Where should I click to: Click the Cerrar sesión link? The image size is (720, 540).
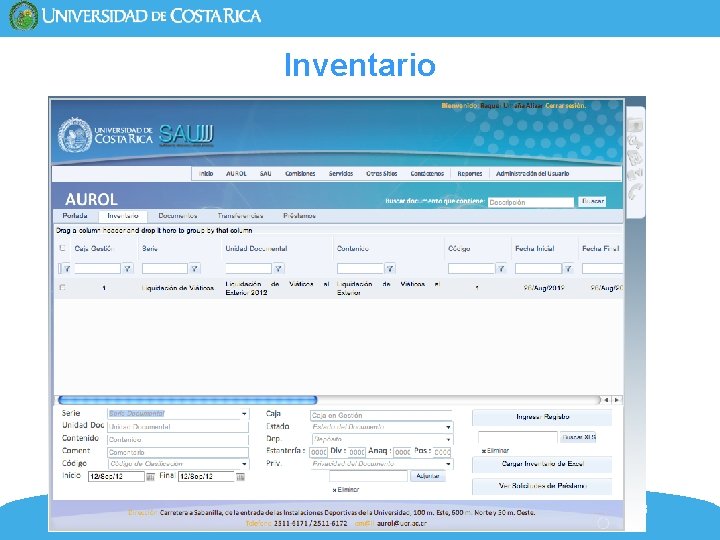566,106
